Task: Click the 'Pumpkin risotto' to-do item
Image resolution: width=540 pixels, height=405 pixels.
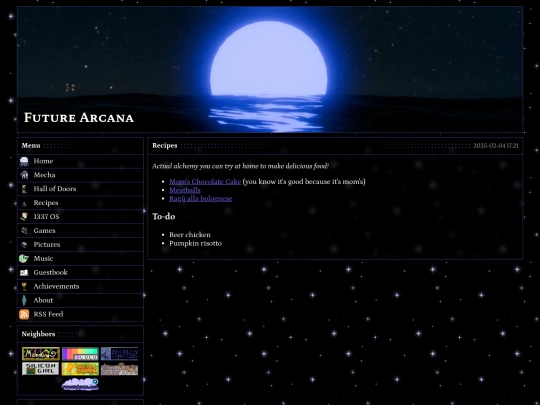Action: (x=195, y=243)
